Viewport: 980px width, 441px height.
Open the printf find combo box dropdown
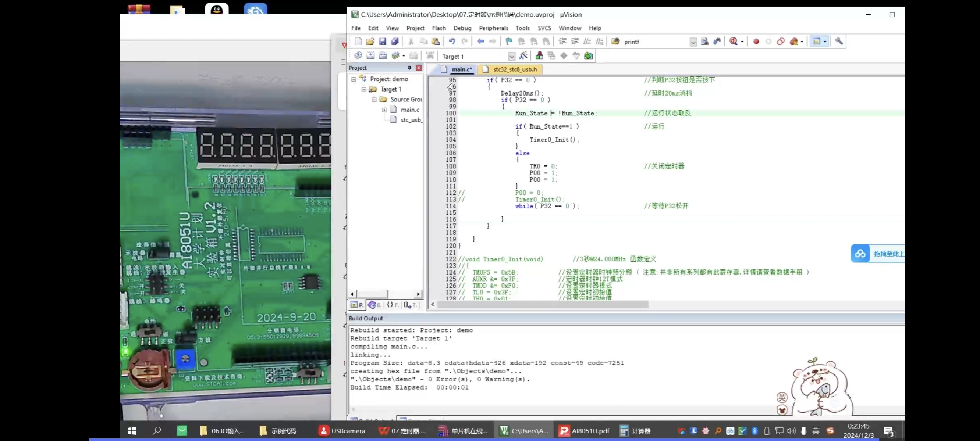[x=693, y=42]
